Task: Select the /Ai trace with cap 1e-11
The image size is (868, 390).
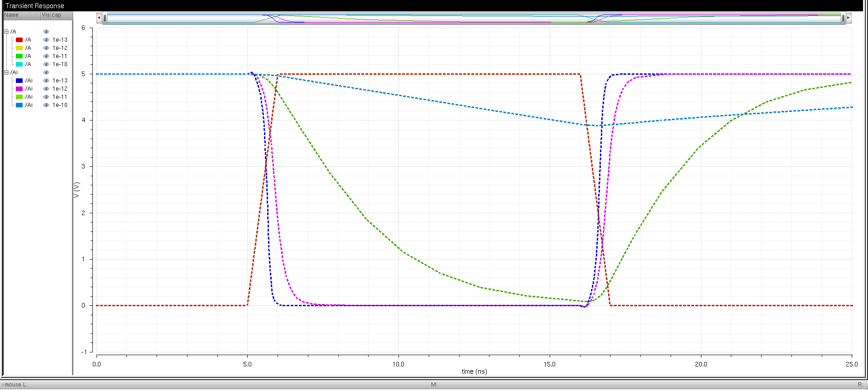Action: click(29, 97)
